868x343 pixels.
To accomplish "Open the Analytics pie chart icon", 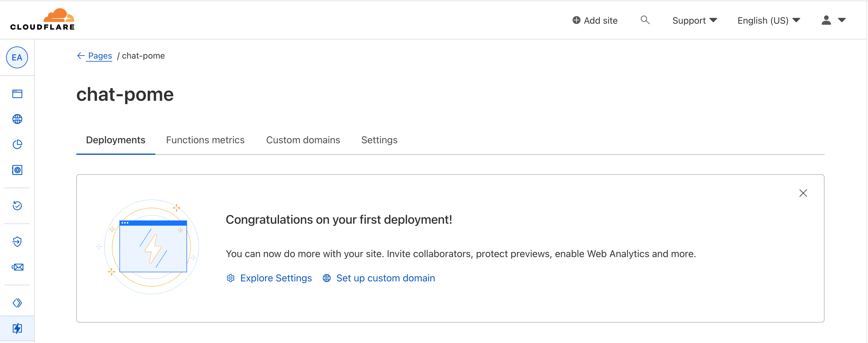I will [x=17, y=144].
